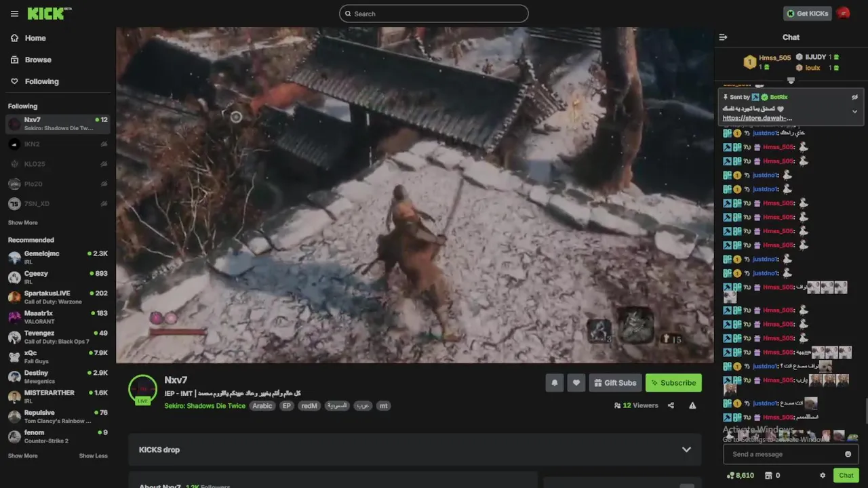This screenshot has height=488, width=868.
Task: Click the stream video player
Action: 415,195
